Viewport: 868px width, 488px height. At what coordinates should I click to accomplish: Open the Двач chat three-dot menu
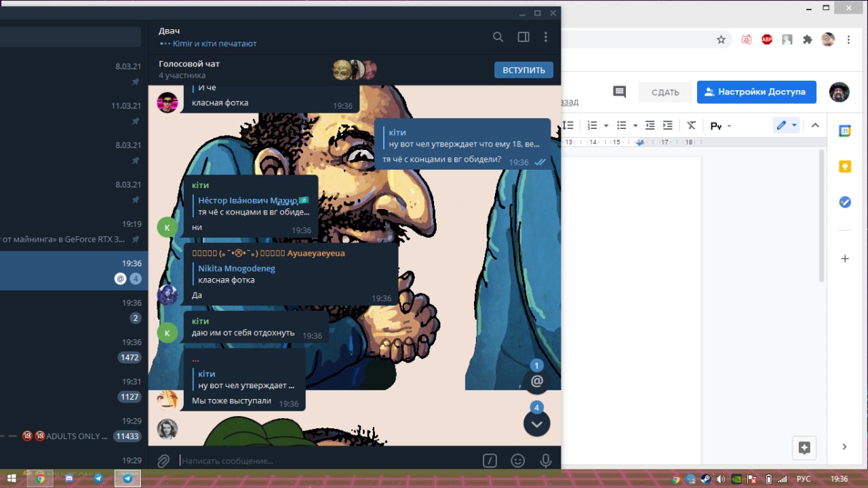tap(546, 37)
